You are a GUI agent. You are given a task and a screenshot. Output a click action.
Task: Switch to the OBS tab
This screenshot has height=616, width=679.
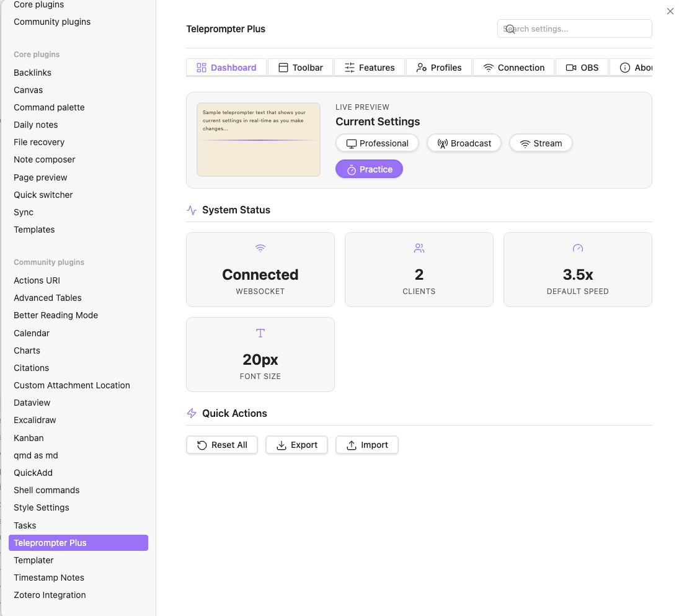582,68
